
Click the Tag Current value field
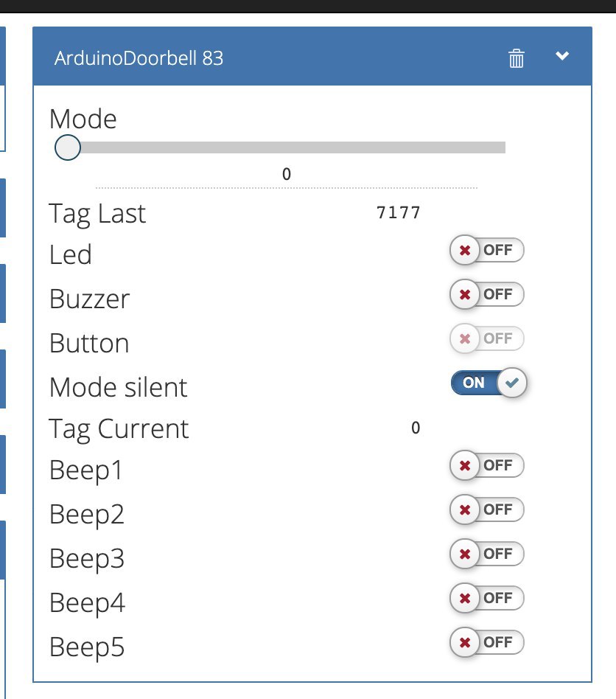(415, 428)
